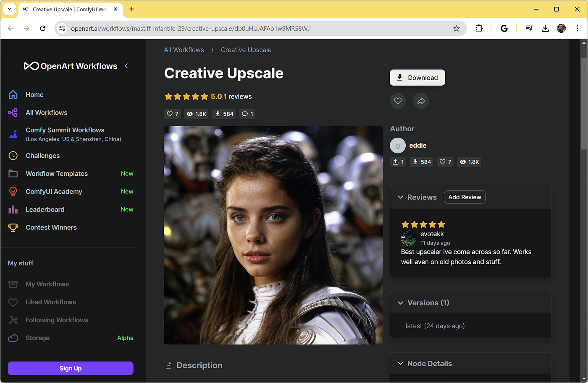Switch to the Creative Upscale browser tab
This screenshot has height=383, width=588.
click(x=67, y=8)
